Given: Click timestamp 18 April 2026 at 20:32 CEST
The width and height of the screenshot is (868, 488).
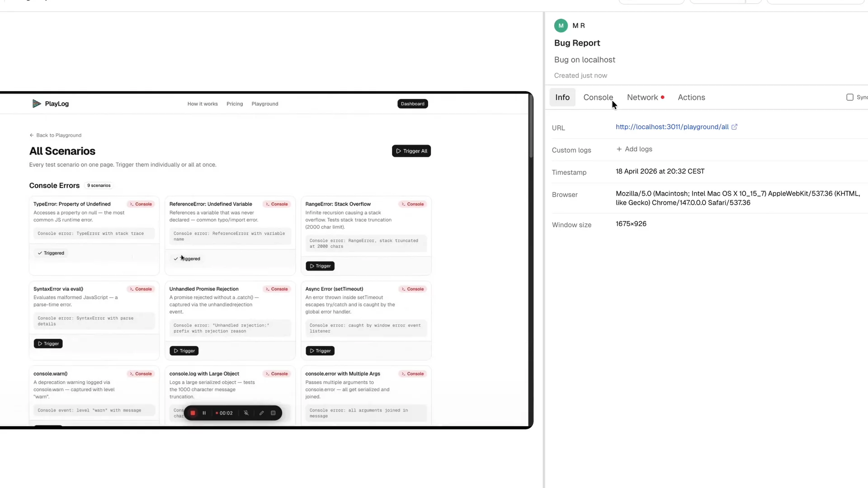Looking at the screenshot, I should (660, 171).
